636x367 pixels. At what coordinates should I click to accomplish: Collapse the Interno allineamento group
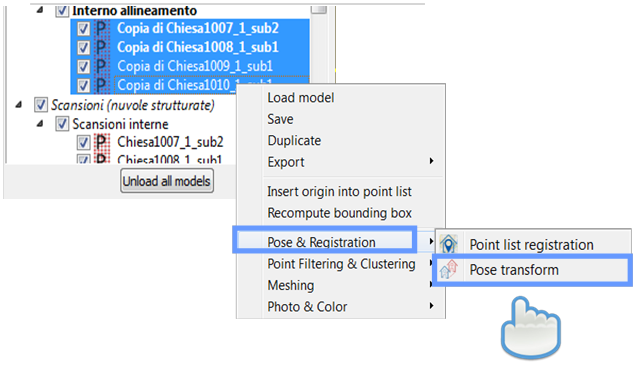40,10
